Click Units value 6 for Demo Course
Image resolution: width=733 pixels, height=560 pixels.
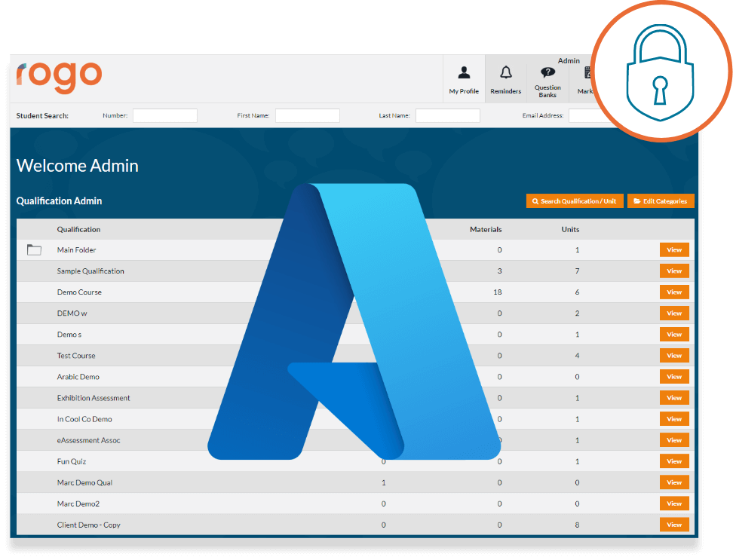pos(578,292)
